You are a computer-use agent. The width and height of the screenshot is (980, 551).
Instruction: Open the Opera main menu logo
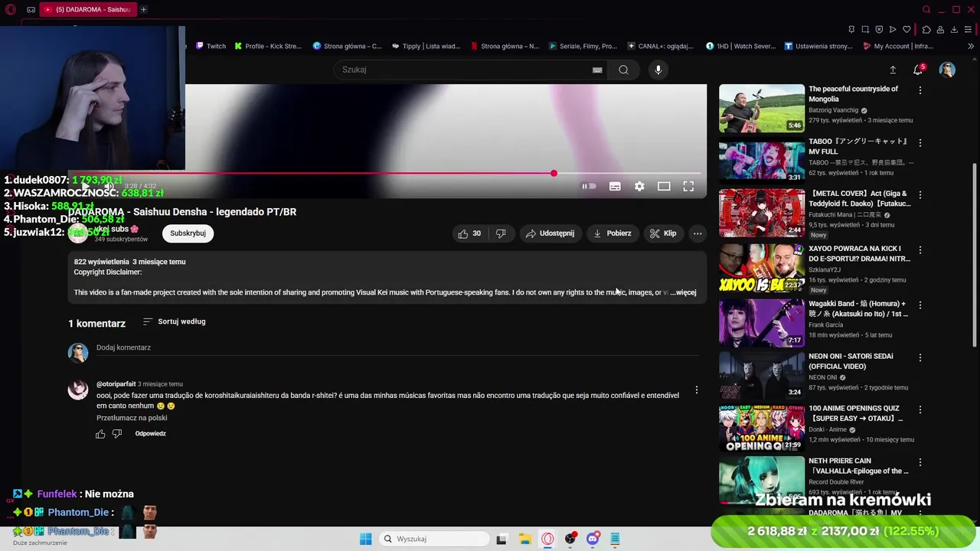(11, 9)
